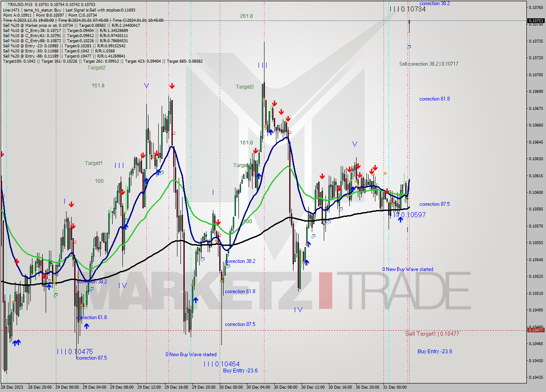Click the 'I I I 0.10734' wave label

[x=407, y=9]
